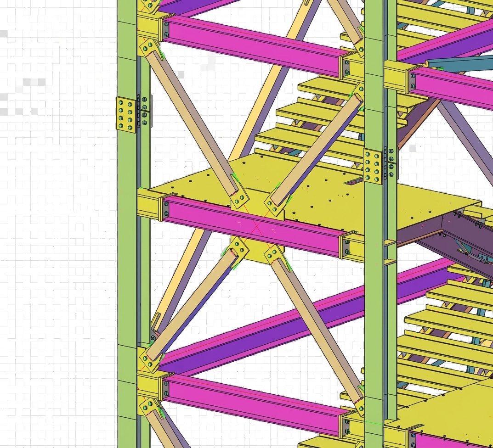Select the lower-right tan diagonal brace
The height and width of the screenshot is (448, 493).
tap(317, 330)
